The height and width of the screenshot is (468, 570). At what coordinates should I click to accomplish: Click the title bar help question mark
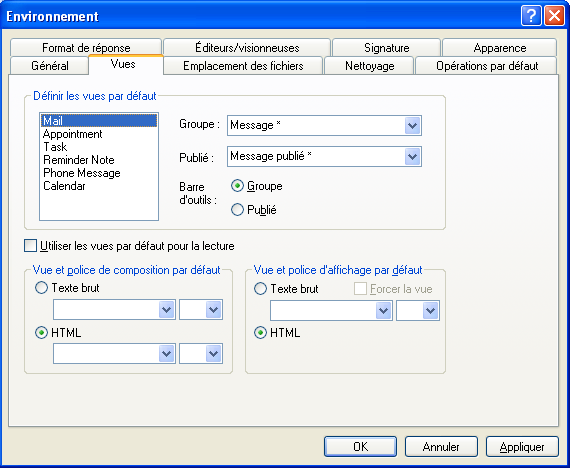pos(531,16)
